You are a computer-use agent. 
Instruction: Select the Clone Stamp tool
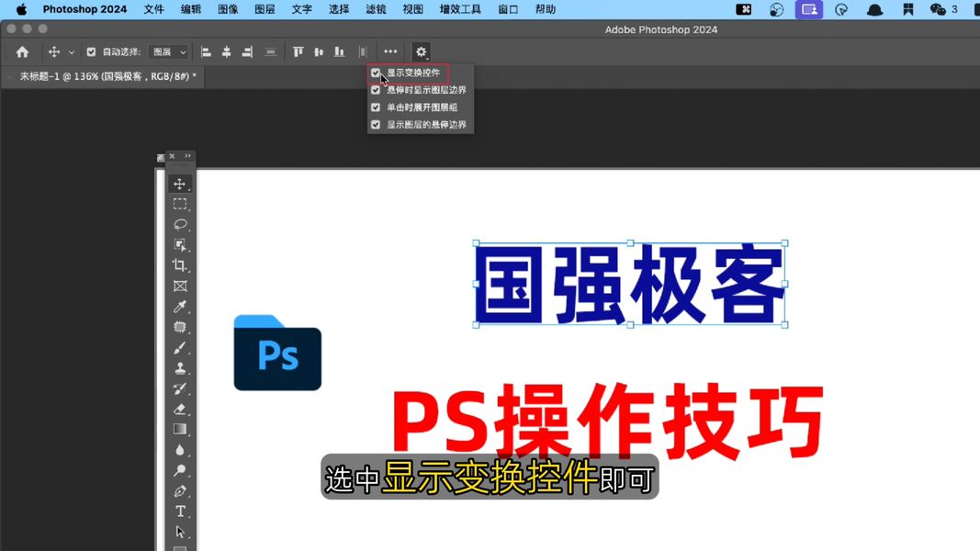(x=180, y=368)
